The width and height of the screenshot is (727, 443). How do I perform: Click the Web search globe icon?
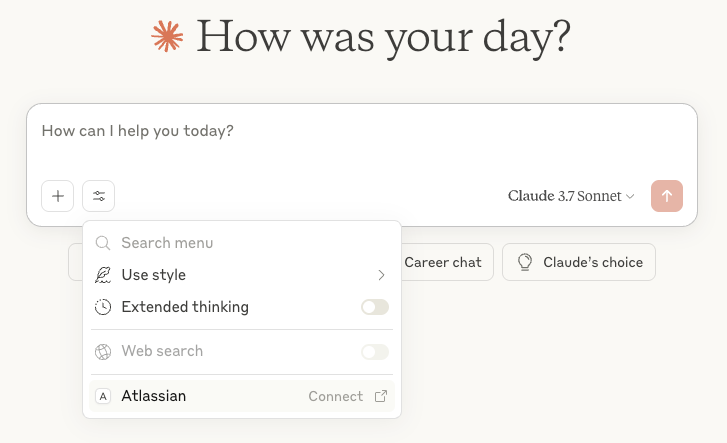point(103,352)
